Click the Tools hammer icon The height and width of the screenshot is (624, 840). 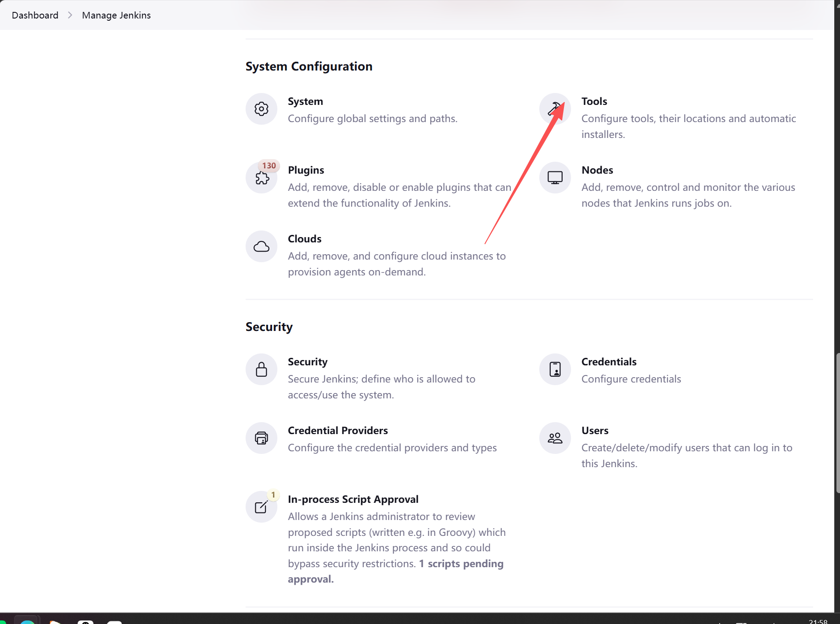pos(555,109)
